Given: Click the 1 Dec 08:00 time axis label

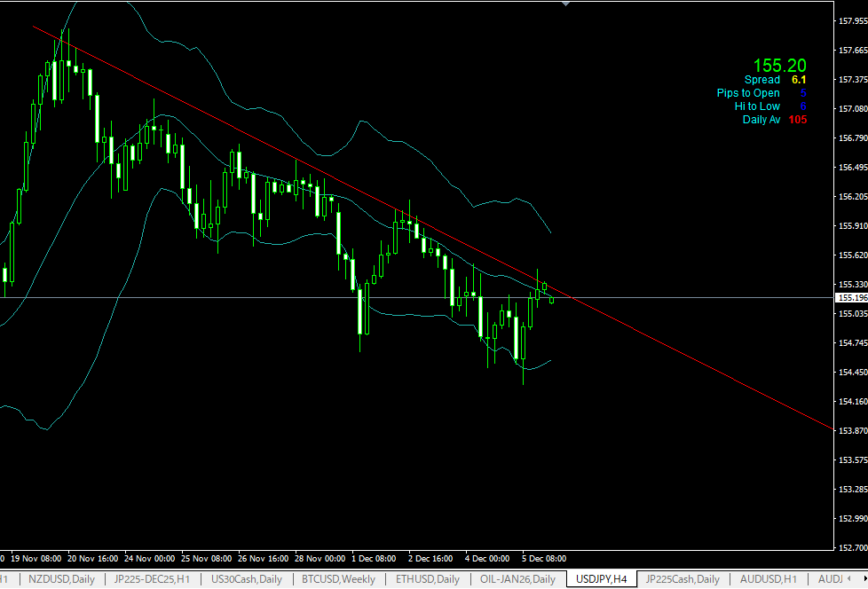Looking at the screenshot, I should 373,559.
